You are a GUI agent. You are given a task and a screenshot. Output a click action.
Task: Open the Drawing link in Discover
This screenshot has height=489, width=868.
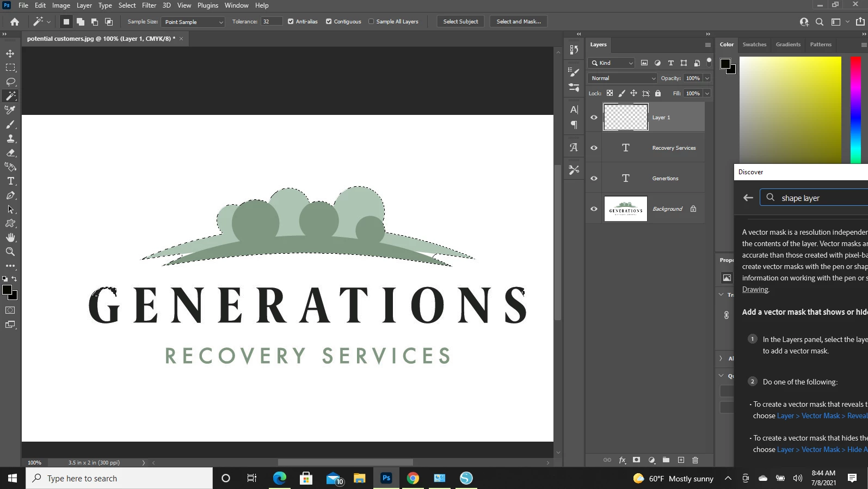pos(755,290)
